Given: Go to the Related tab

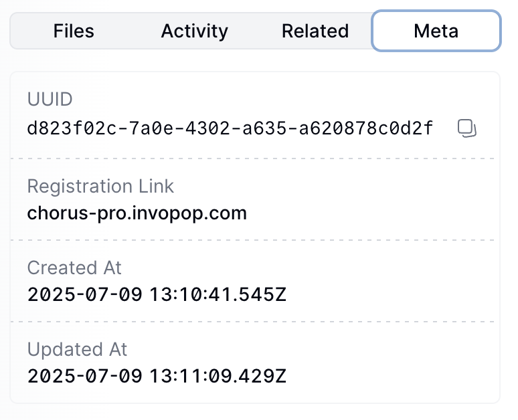Looking at the screenshot, I should (x=315, y=31).
